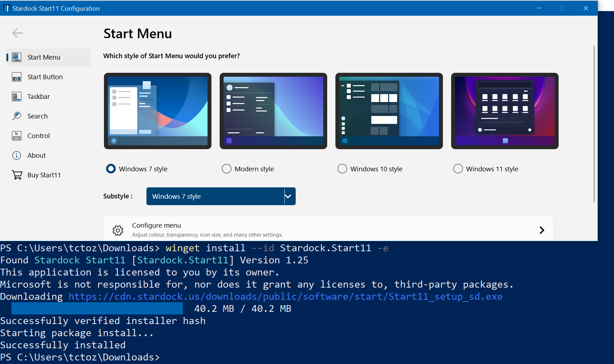Click the Control keyboard icon
The width and height of the screenshot is (614, 364).
coord(16,136)
